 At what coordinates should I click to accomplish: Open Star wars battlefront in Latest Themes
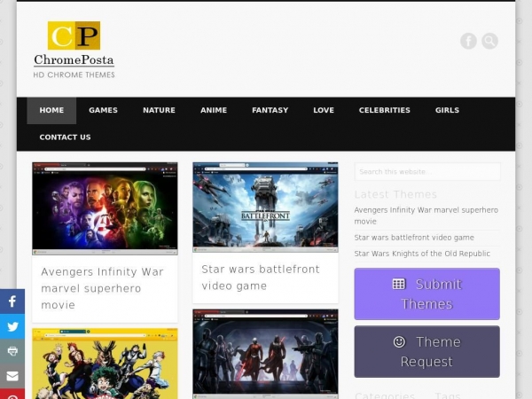point(414,238)
